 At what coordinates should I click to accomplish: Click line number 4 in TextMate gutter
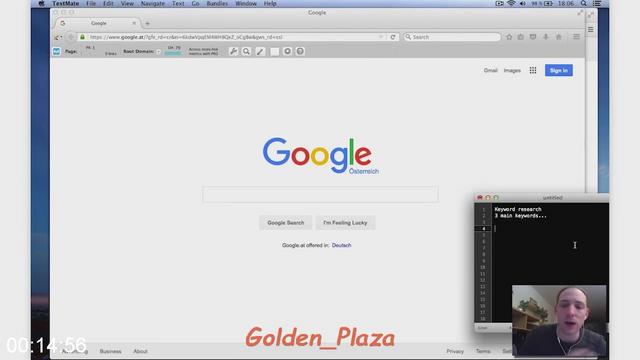[484, 229]
